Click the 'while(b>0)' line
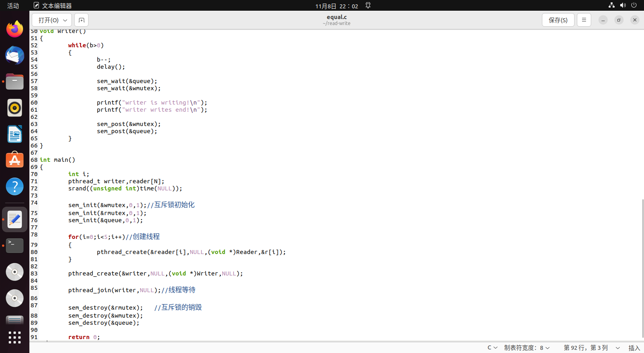Image resolution: width=644 pixels, height=353 pixels. click(x=86, y=45)
